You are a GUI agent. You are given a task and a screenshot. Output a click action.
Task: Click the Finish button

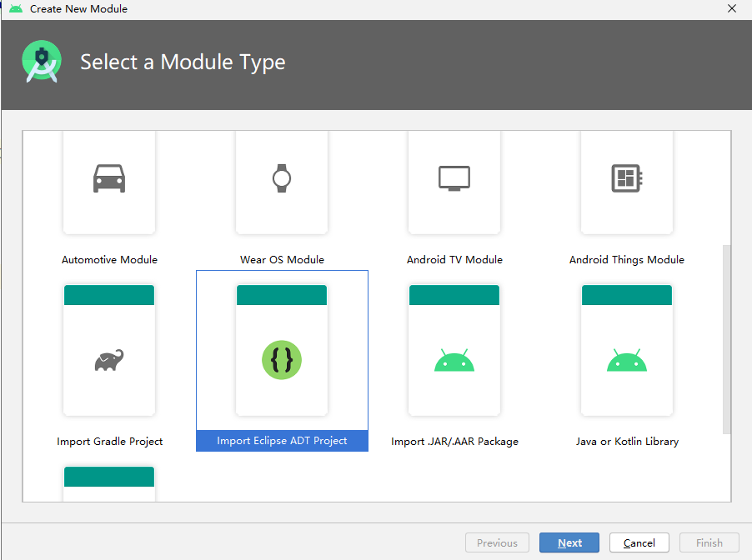(709, 542)
